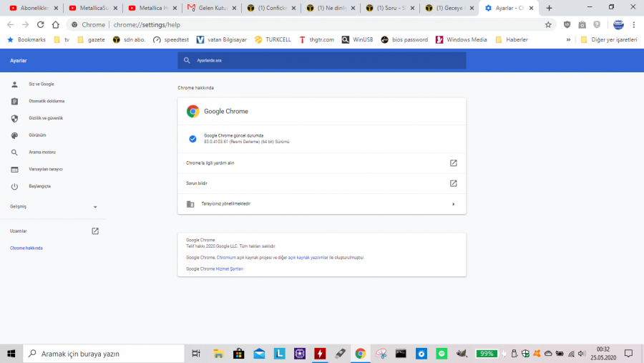Open the 99% battery indicator in the tray
This screenshot has height=363, width=644.
click(x=487, y=354)
